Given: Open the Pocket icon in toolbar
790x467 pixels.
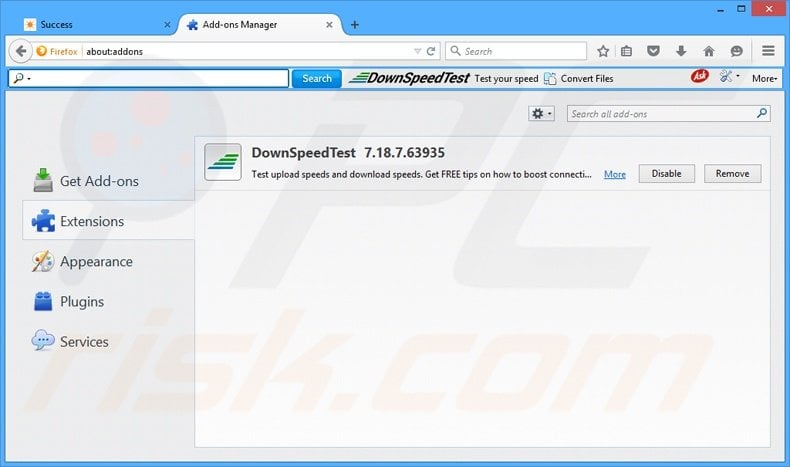Looking at the screenshot, I should pos(653,51).
